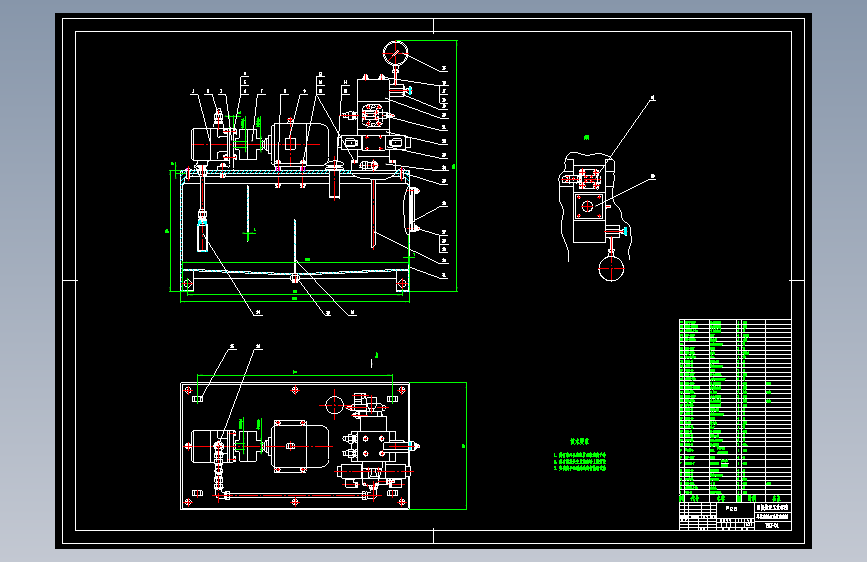867x562 pixels.
Task: Select the motor outline in the top view
Action: tap(299, 446)
